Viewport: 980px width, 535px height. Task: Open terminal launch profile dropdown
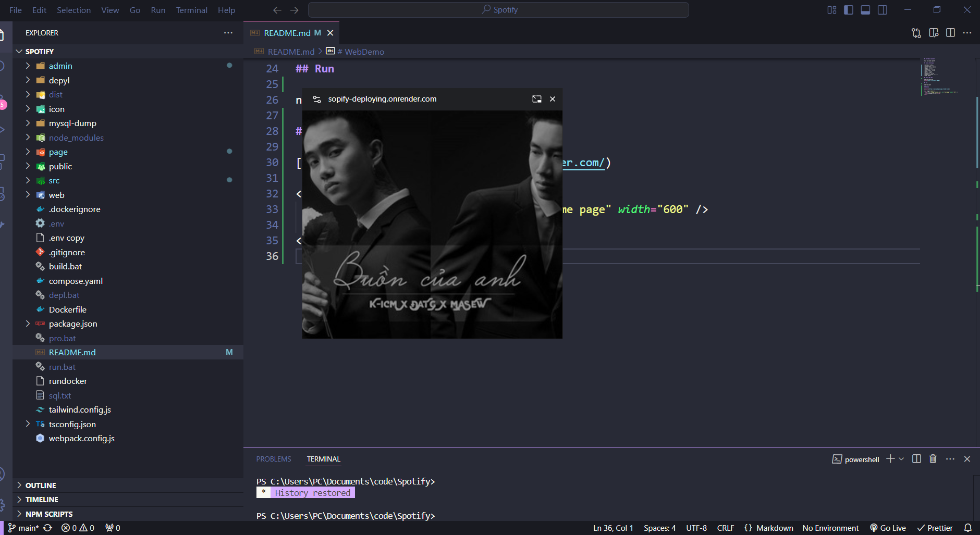pos(901,459)
